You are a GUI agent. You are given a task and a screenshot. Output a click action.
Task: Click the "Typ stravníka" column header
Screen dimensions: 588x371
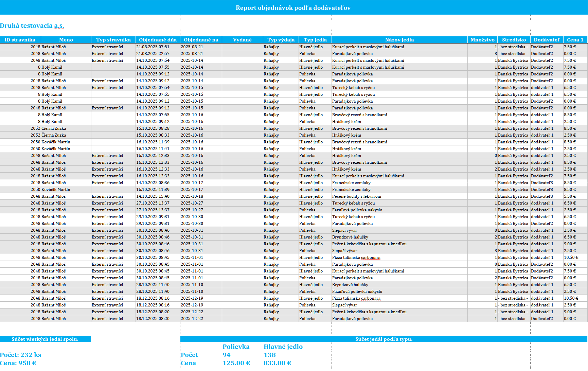(x=113, y=40)
